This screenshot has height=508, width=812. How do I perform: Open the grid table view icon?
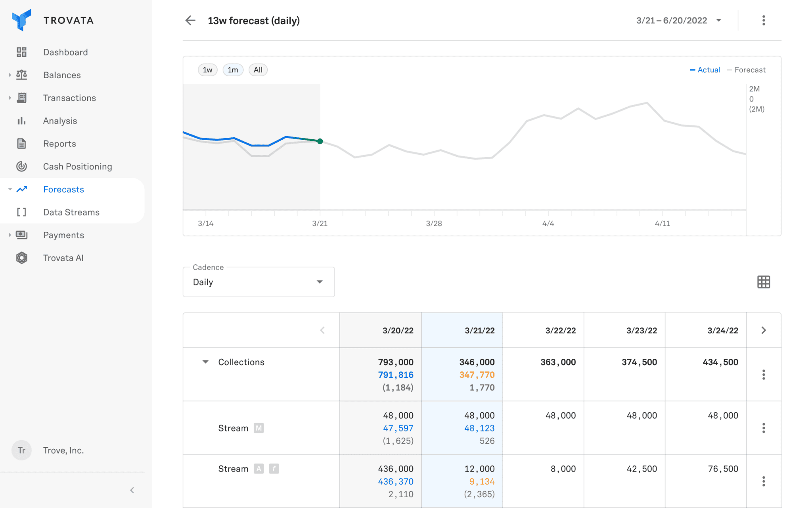pyautogui.click(x=763, y=282)
